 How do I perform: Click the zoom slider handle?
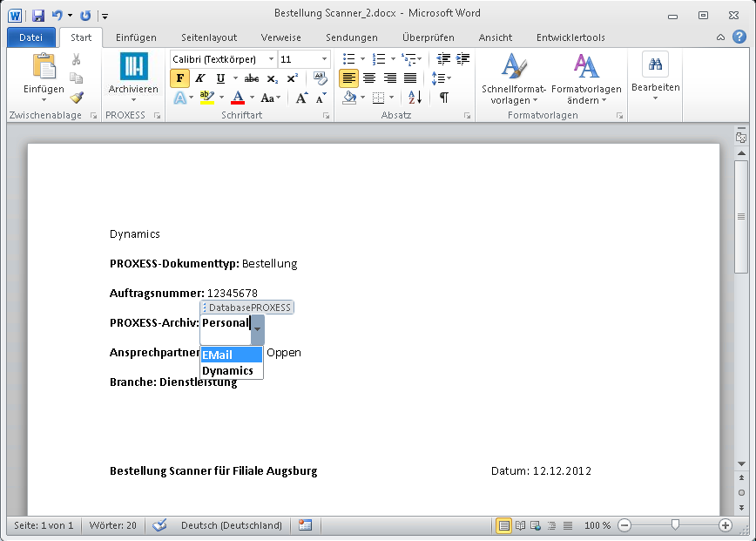click(675, 524)
